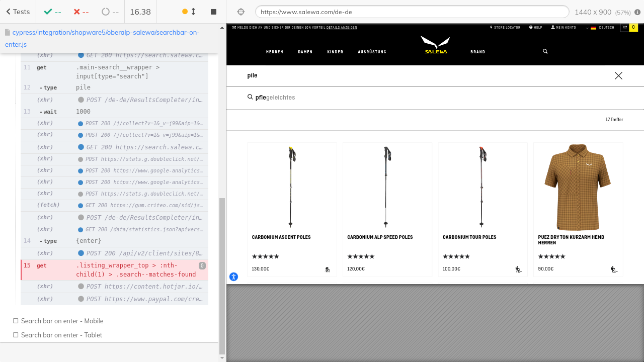Open the Herren navigation menu
Screen dimensions: 644x362
click(x=275, y=52)
